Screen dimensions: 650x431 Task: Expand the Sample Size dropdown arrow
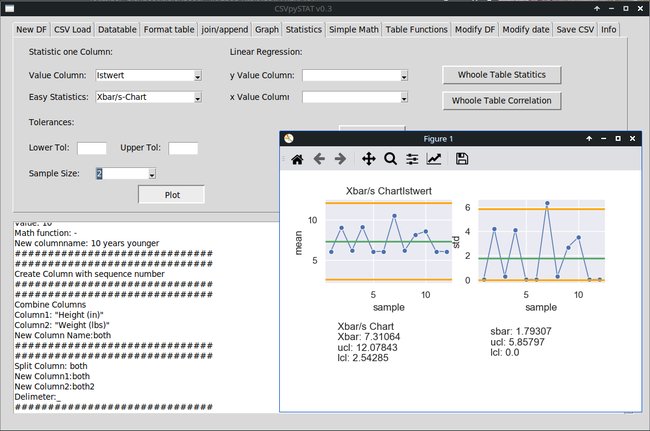point(152,174)
